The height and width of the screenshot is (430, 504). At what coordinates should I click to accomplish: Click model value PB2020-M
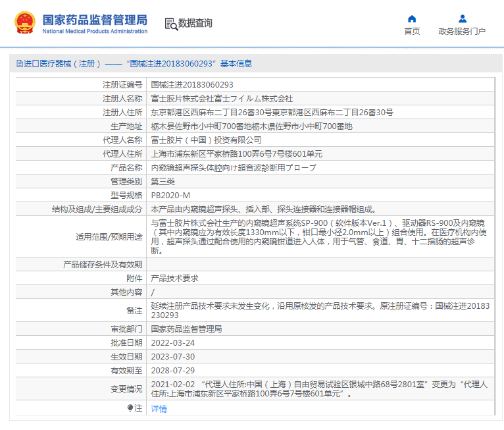click(170, 195)
